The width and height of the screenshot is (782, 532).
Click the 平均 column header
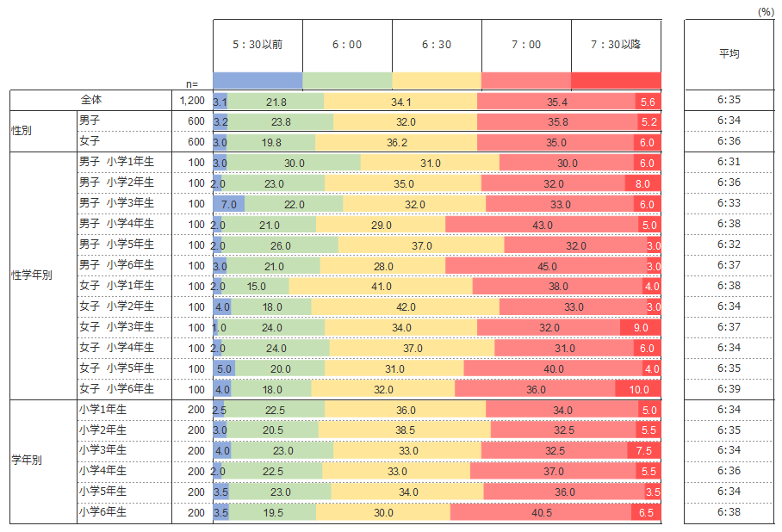tap(729, 53)
